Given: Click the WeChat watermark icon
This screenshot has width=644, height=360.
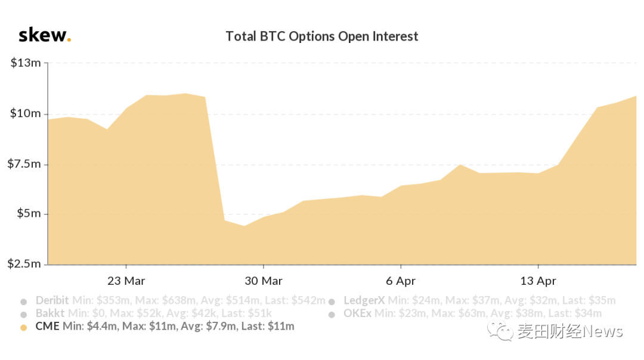Looking at the screenshot, I should [x=500, y=331].
